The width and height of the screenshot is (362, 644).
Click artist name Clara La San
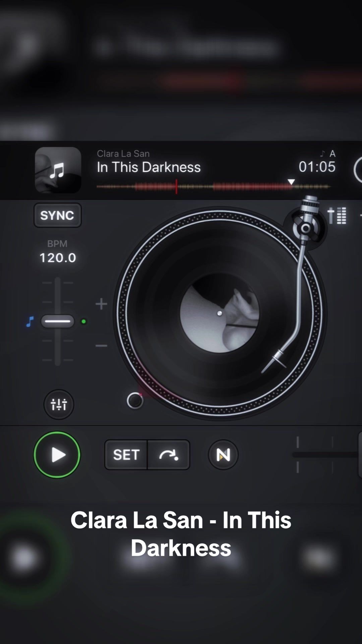123,154
